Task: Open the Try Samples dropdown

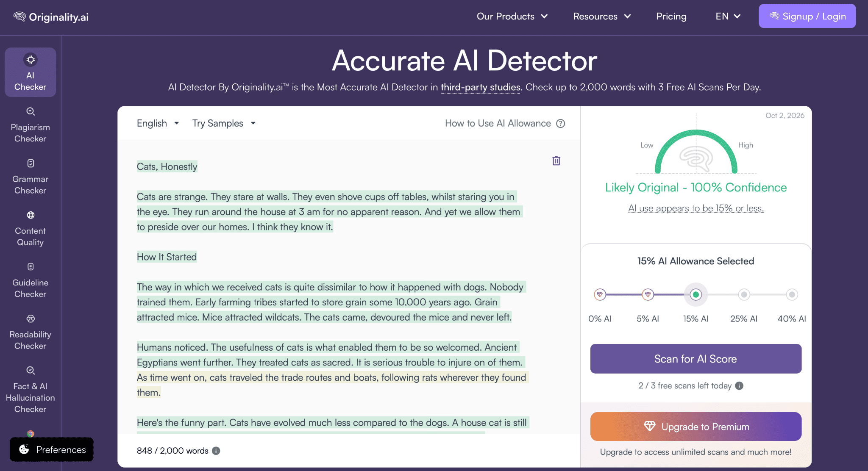Action: pos(224,123)
